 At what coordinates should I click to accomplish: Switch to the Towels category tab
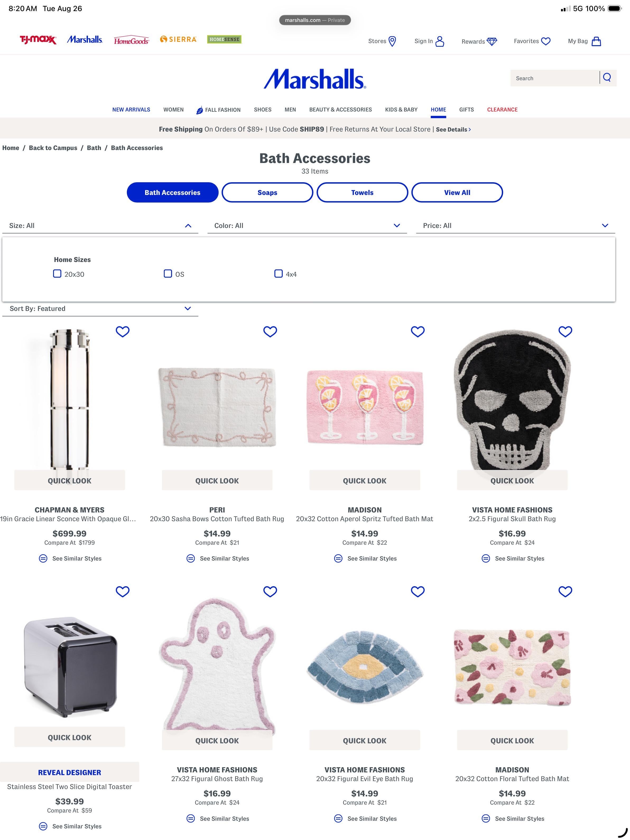[362, 193]
